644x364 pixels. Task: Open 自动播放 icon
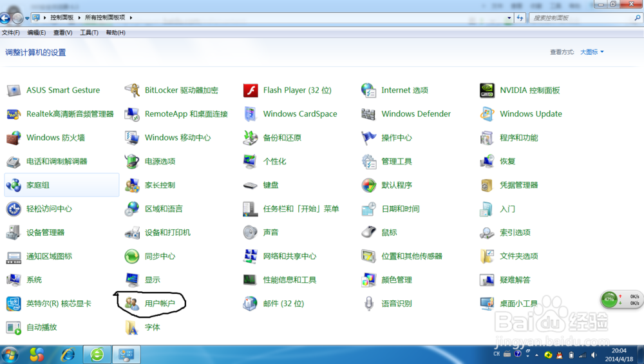[x=14, y=327]
